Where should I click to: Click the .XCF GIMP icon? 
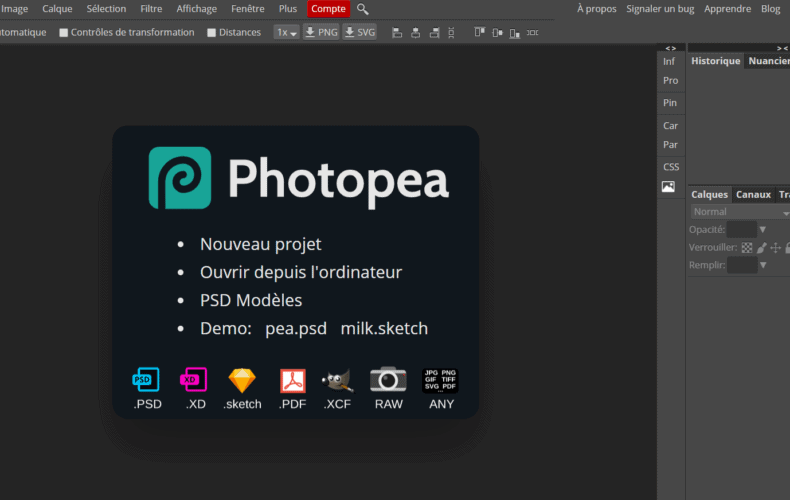pyautogui.click(x=337, y=381)
